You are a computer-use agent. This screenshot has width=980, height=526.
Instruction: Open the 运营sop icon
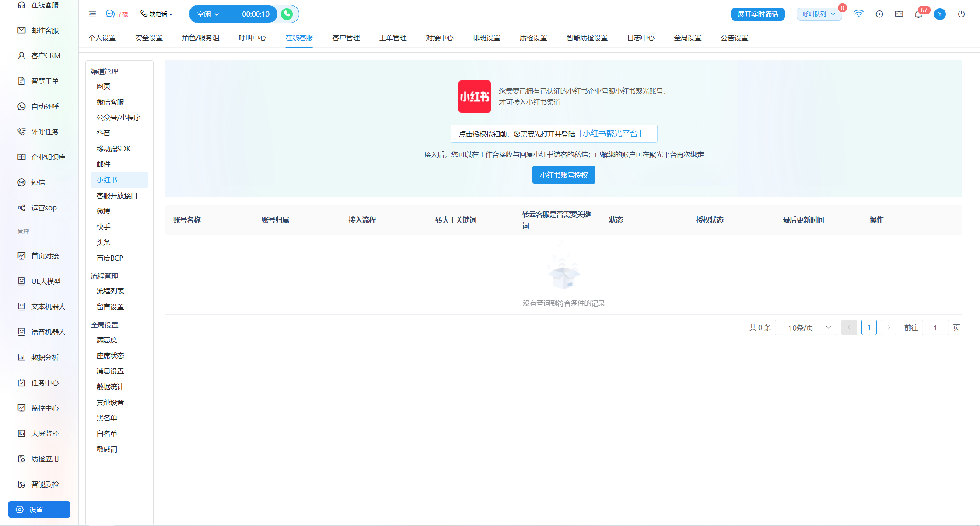pos(21,208)
